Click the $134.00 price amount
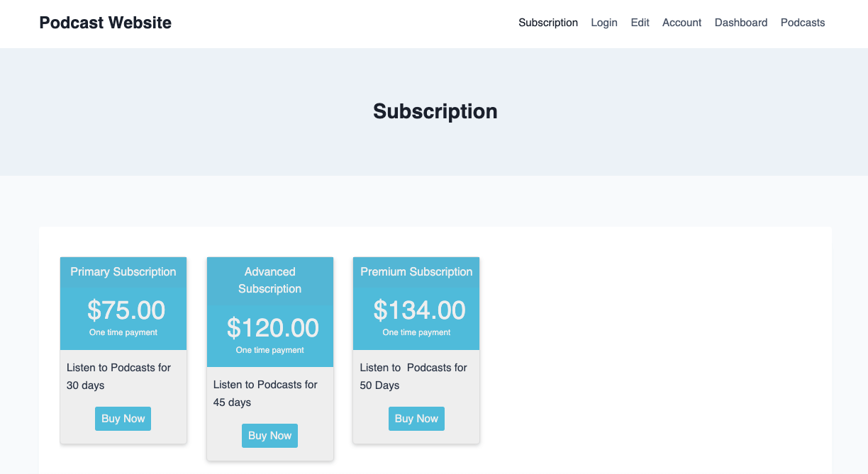This screenshot has height=474, width=868. [420, 310]
